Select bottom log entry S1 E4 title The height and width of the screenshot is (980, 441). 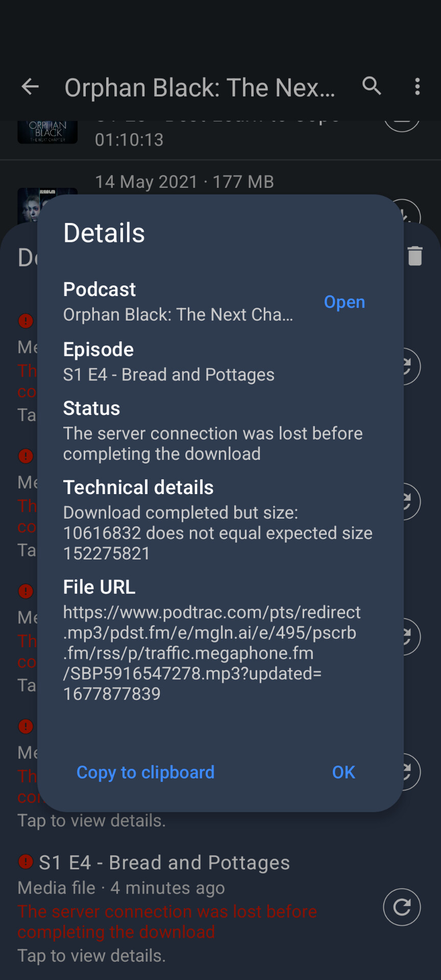pos(164,863)
